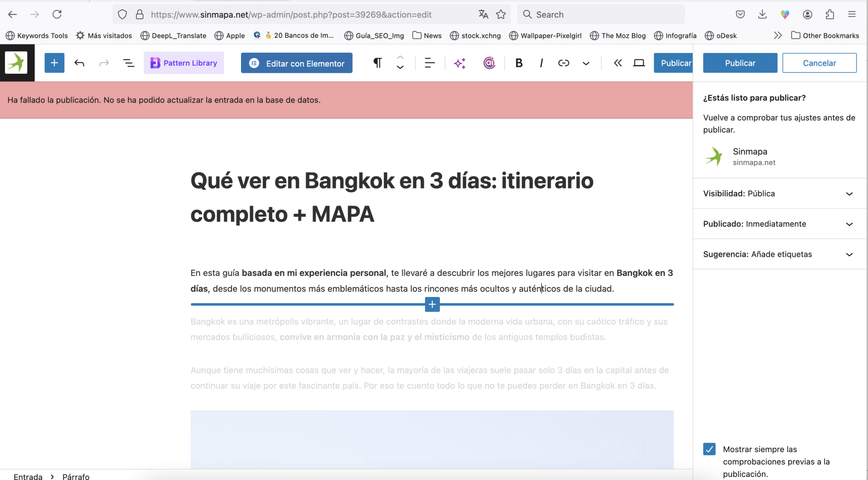This screenshot has width=868, height=480.
Task: Open the document overview list view
Action: point(129,63)
